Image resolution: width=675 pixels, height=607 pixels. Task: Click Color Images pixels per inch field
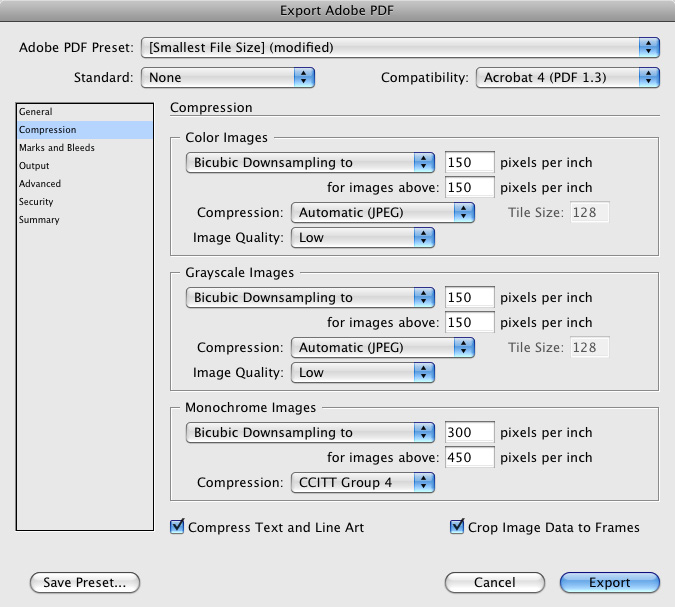(x=470, y=162)
